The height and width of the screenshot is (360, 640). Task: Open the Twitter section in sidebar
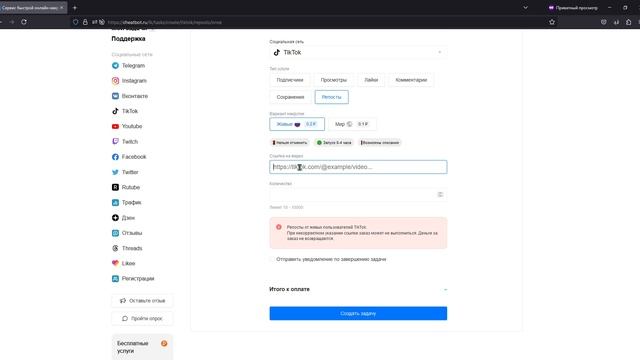(x=125, y=172)
